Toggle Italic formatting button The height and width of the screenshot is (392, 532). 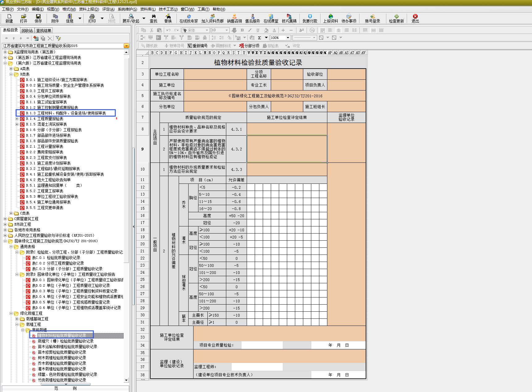pos(250,30)
